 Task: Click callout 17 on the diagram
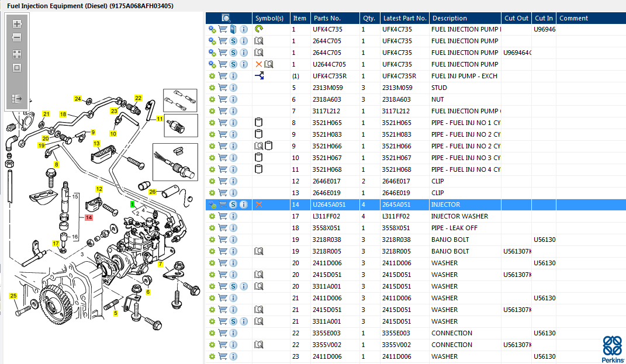click(x=56, y=243)
